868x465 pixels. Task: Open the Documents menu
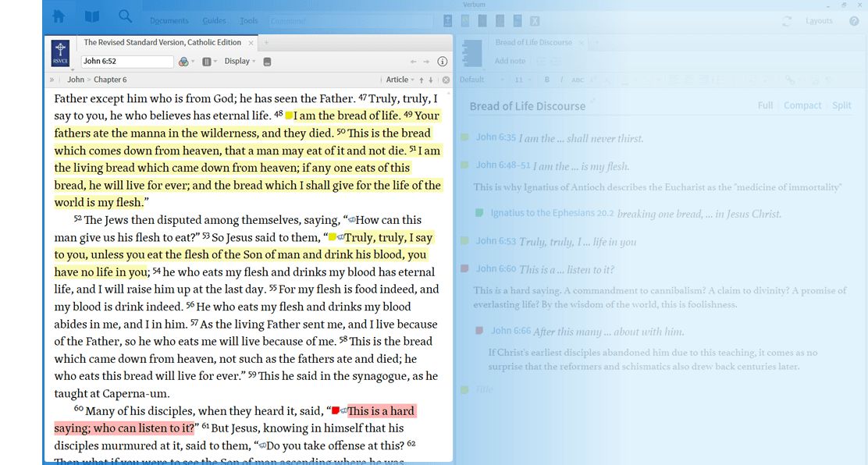coord(169,20)
